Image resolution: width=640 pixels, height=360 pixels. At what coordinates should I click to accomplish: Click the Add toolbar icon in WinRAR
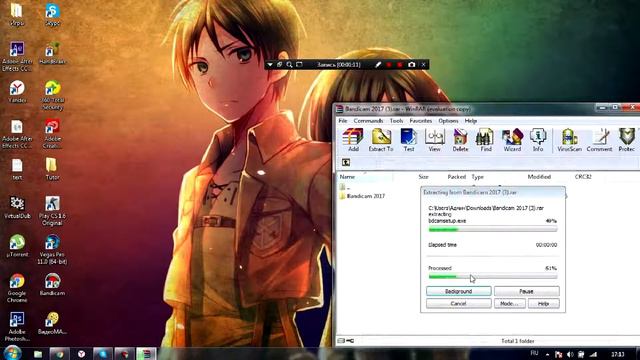(x=353, y=140)
